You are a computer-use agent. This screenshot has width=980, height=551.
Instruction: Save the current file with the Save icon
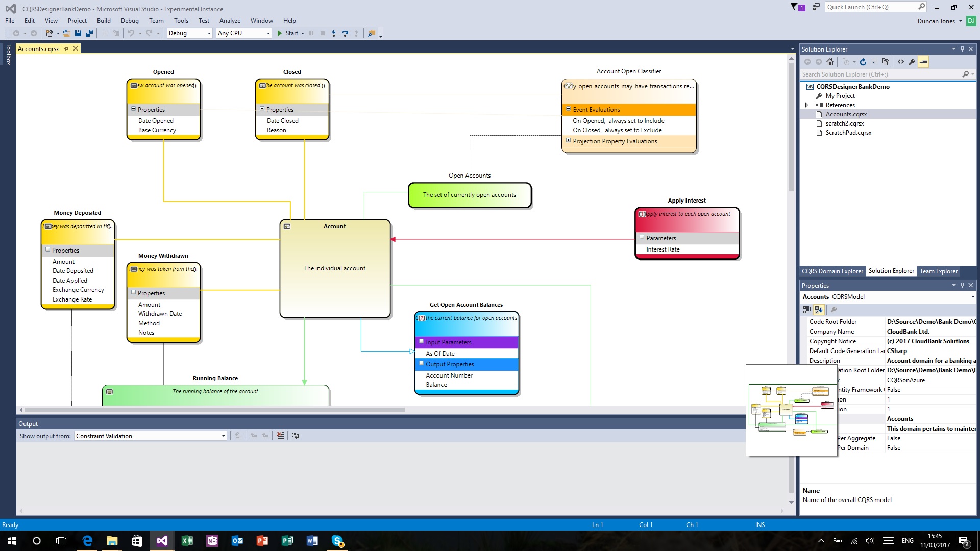coord(78,33)
